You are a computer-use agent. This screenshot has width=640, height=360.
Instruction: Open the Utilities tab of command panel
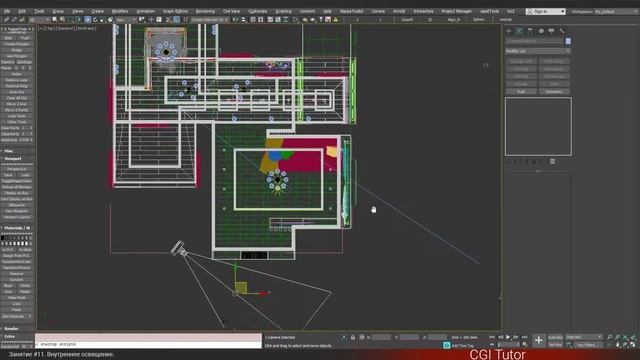tap(562, 31)
